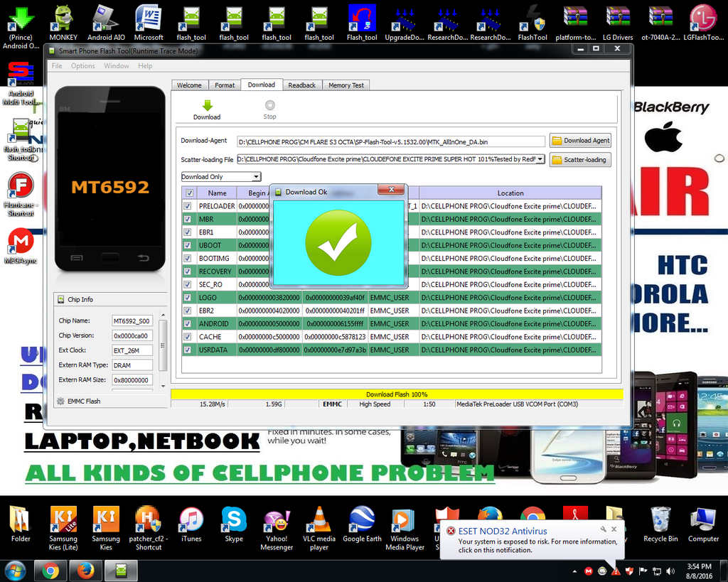Open Google Earth desktop icon
Image resolution: width=728 pixels, height=582 pixels.
[x=362, y=524]
